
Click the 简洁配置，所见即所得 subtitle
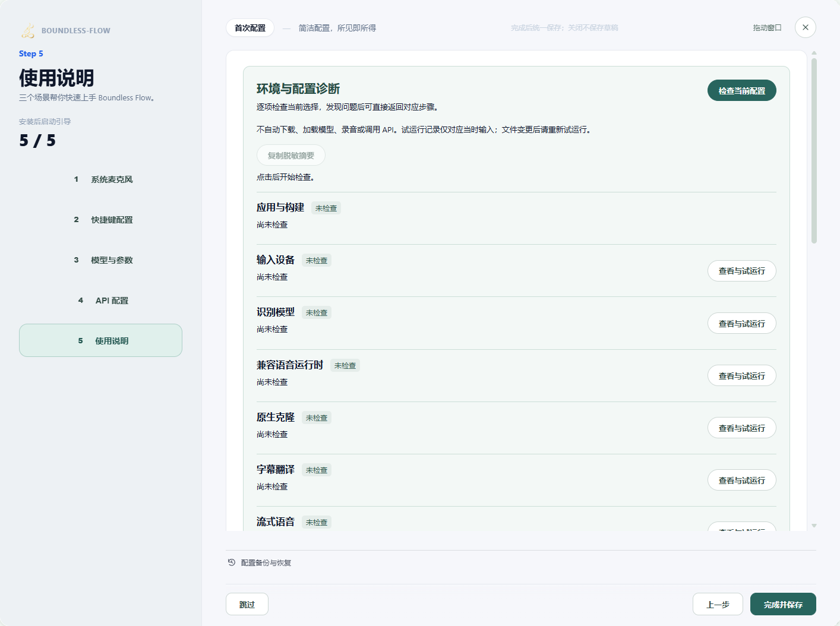pyautogui.click(x=337, y=28)
